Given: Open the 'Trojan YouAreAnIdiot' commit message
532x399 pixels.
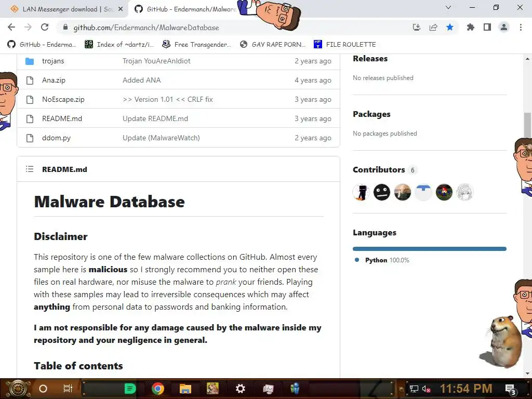Looking at the screenshot, I should 156,61.
